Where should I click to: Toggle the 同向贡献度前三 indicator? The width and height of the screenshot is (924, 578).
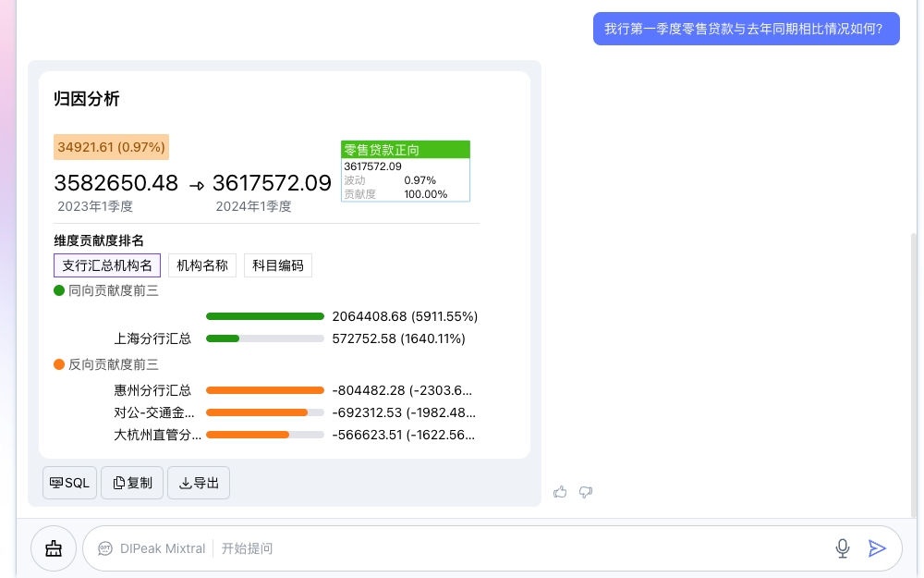(x=106, y=289)
